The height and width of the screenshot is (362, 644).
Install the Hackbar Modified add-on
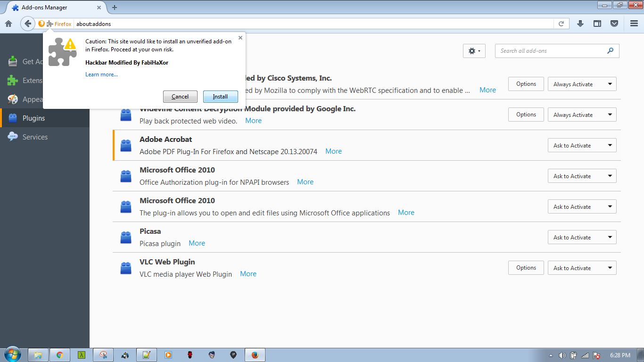coord(220,96)
